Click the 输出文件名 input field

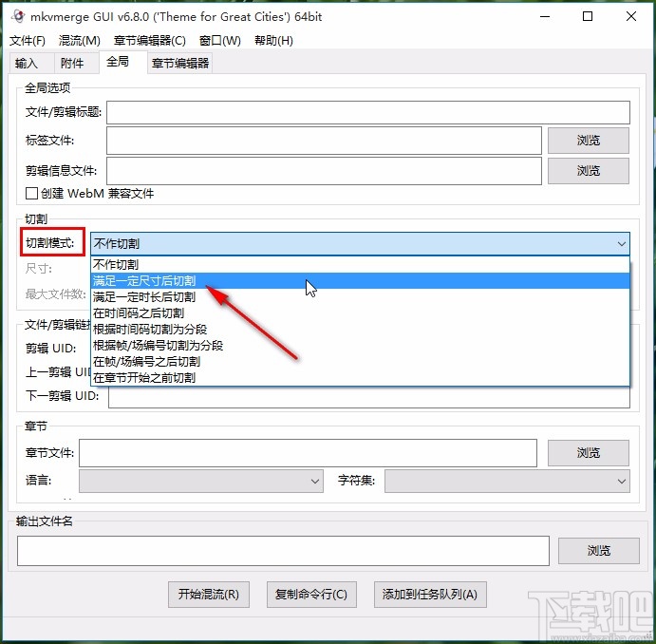coord(283,551)
